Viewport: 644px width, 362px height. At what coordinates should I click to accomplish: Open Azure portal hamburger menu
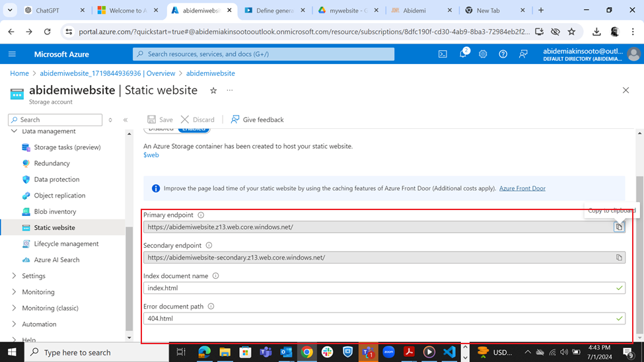pyautogui.click(x=12, y=54)
